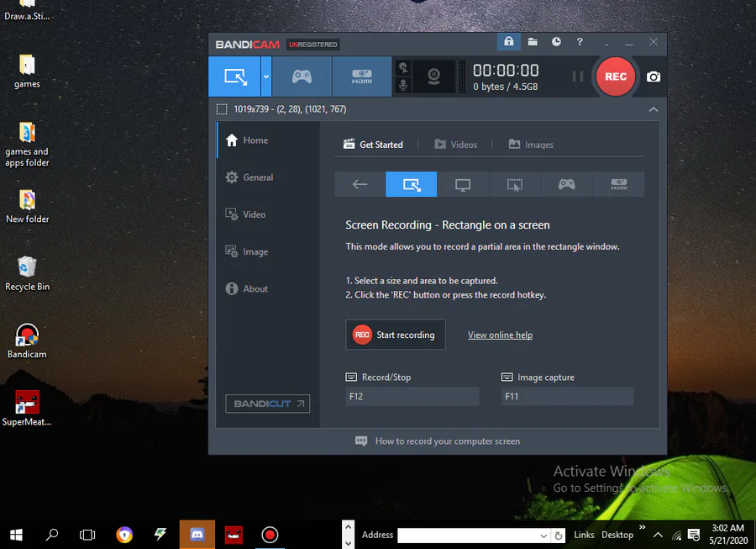The width and height of the screenshot is (756, 549).
Task: Select game recording gamepad button in Get Started
Action: point(566,184)
